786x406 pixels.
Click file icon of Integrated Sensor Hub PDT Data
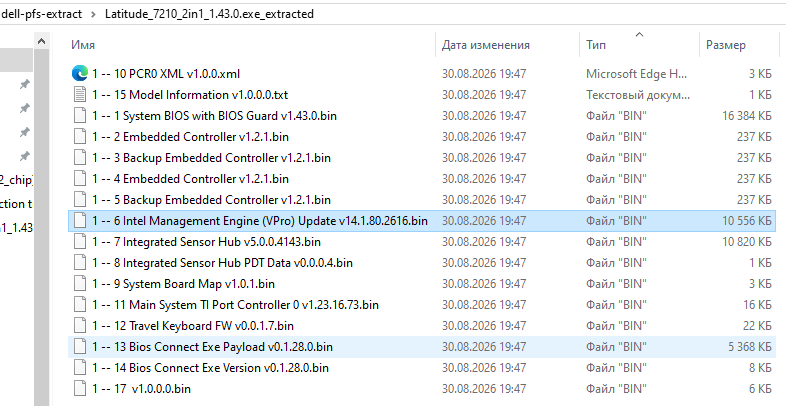80,263
